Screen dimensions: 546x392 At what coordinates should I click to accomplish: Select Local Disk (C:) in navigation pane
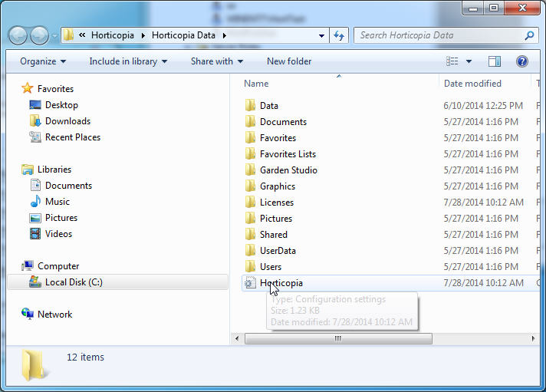(x=117, y=282)
